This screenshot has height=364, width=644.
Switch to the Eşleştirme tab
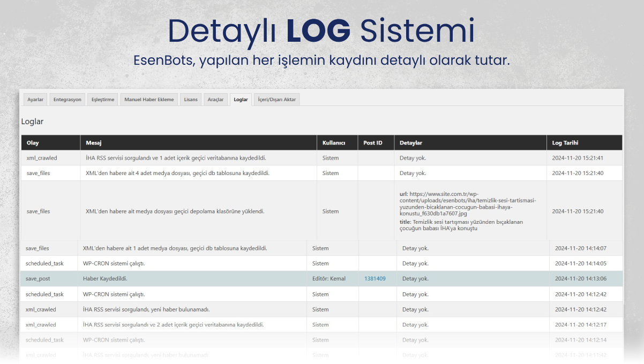tap(102, 99)
